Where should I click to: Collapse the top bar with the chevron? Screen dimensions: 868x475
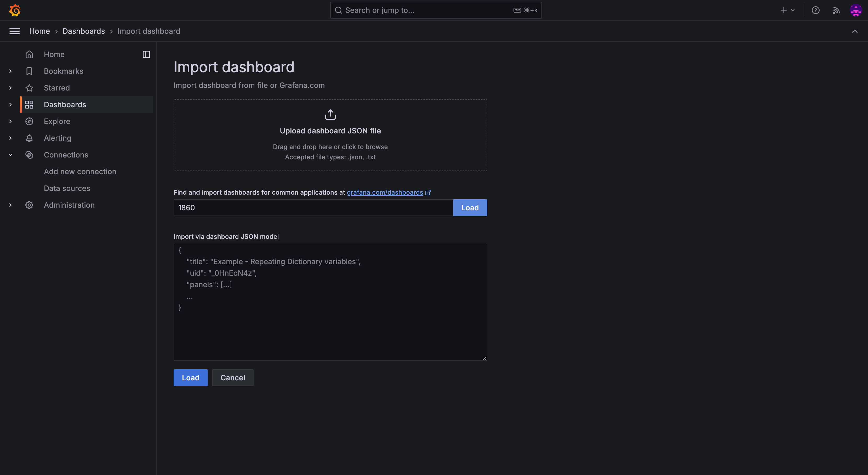click(855, 31)
